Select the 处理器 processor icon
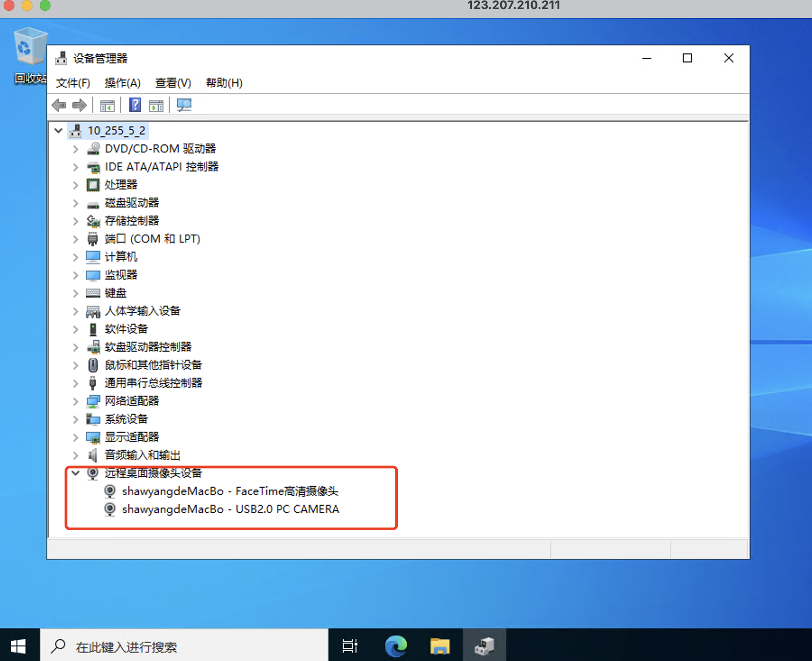The image size is (812, 661). pos(93,185)
